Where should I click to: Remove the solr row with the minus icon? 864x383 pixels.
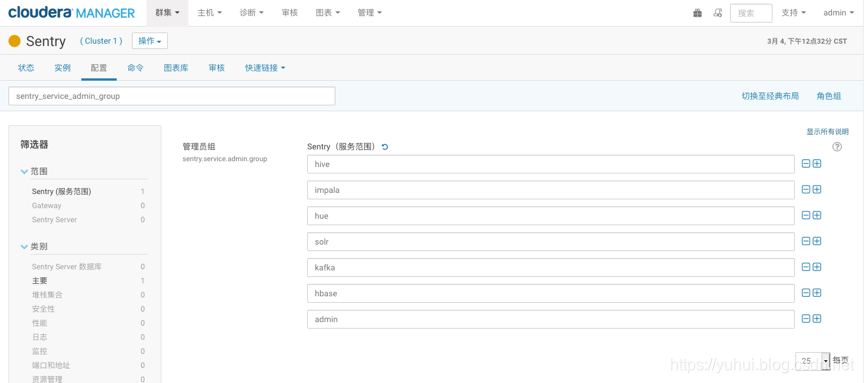(806, 241)
